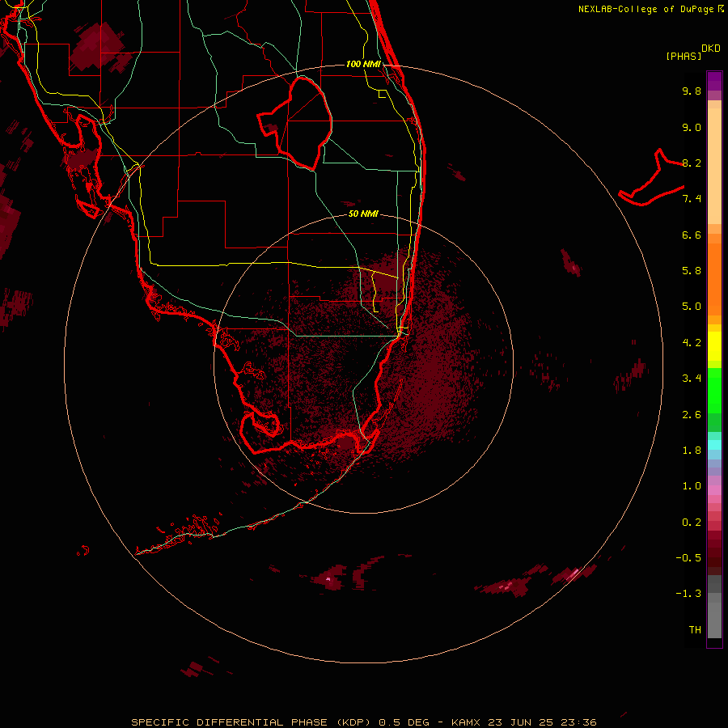Click the [PHAS] legend unit label
This screenshot has width=728, height=728.
684,57
